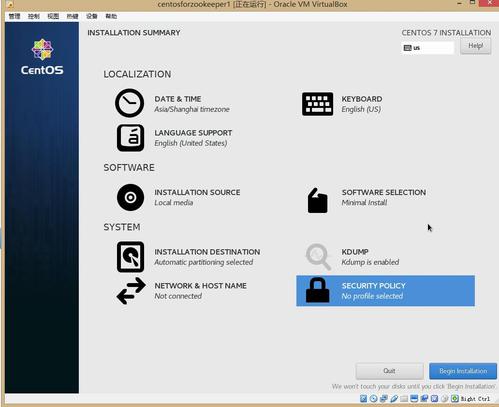
Task: Click the Help! button
Action: (476, 46)
